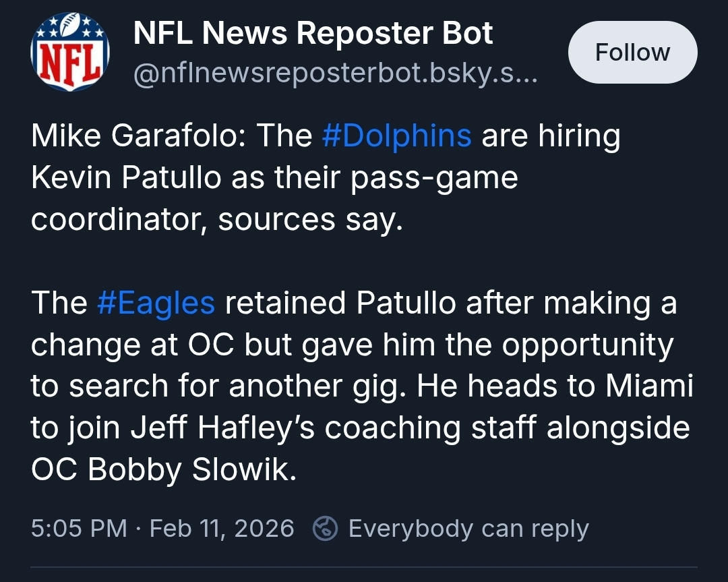Tap the Everybody can reply label

click(468, 529)
